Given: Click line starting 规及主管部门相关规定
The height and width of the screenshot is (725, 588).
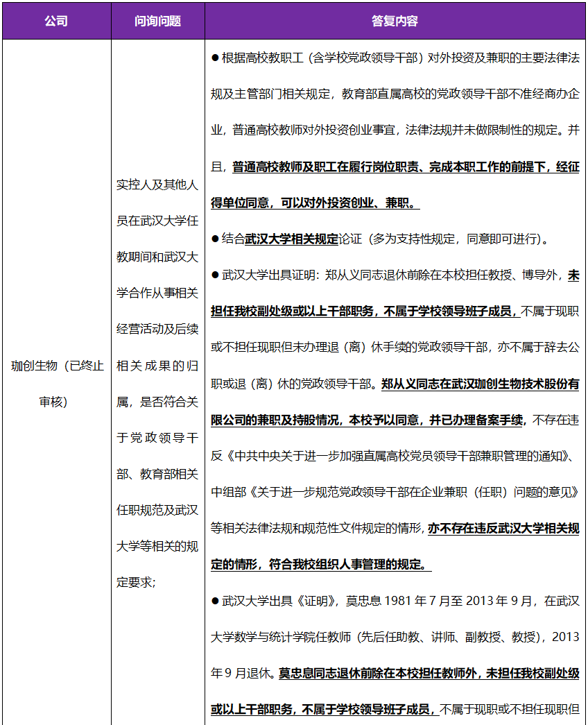Looking at the screenshot, I should point(395,94).
